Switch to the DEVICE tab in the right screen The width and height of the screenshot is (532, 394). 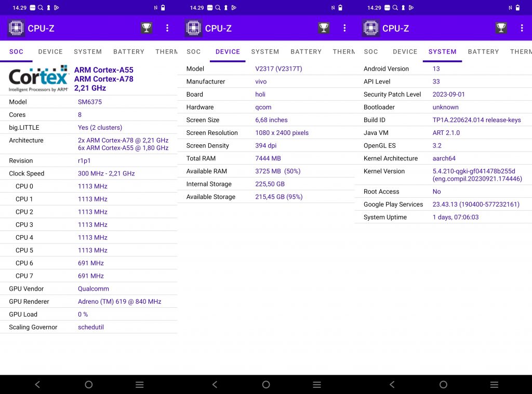[405, 51]
